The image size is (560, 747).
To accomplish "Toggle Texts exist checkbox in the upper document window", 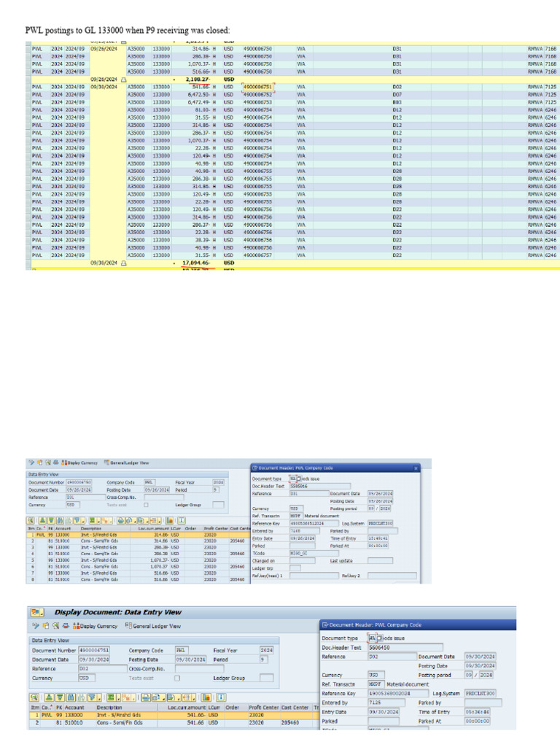I will coord(146,505).
